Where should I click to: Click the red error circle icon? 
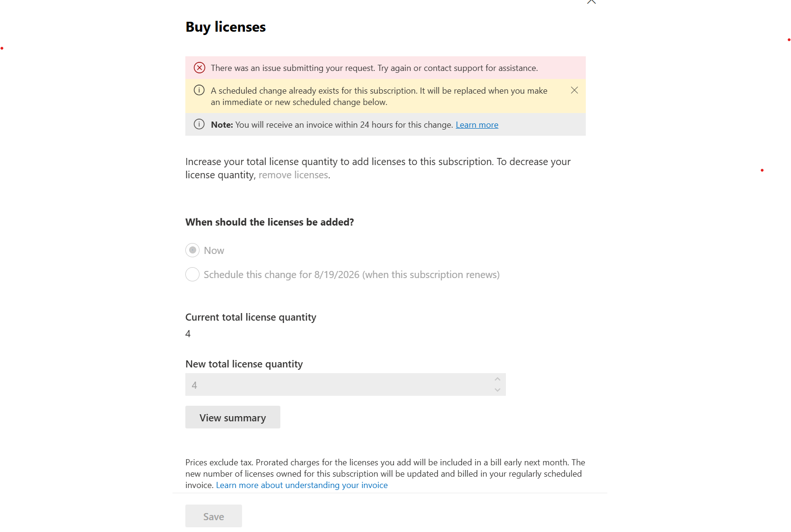point(200,68)
